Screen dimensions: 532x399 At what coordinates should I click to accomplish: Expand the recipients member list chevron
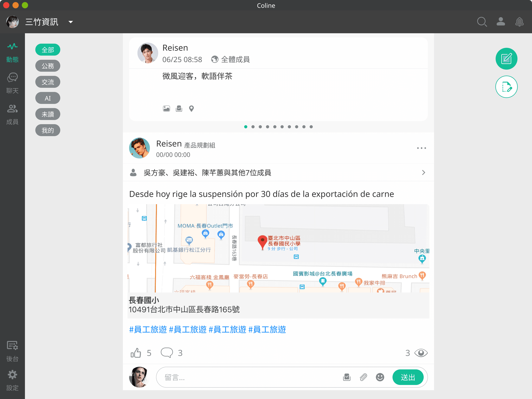424,172
